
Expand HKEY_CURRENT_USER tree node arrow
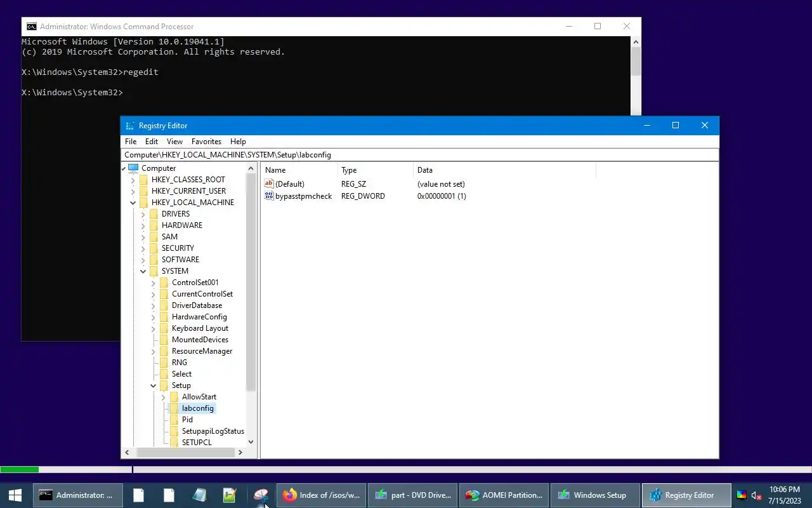click(133, 191)
